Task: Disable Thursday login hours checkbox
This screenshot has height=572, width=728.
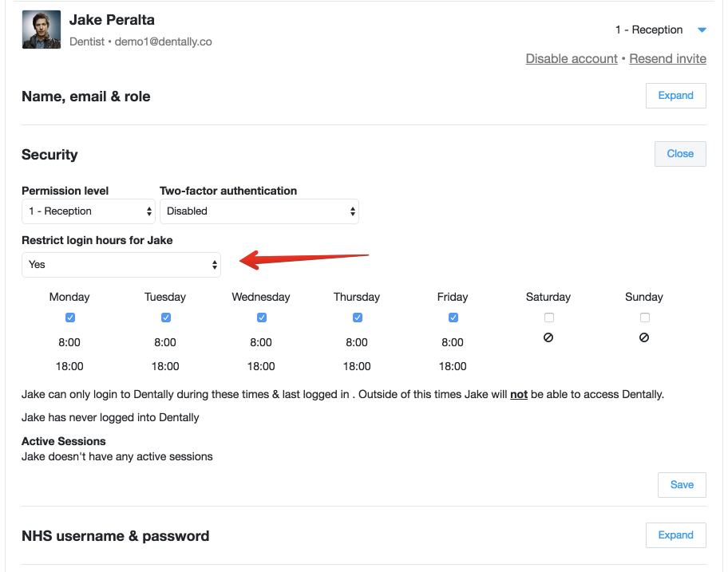Action: click(358, 318)
